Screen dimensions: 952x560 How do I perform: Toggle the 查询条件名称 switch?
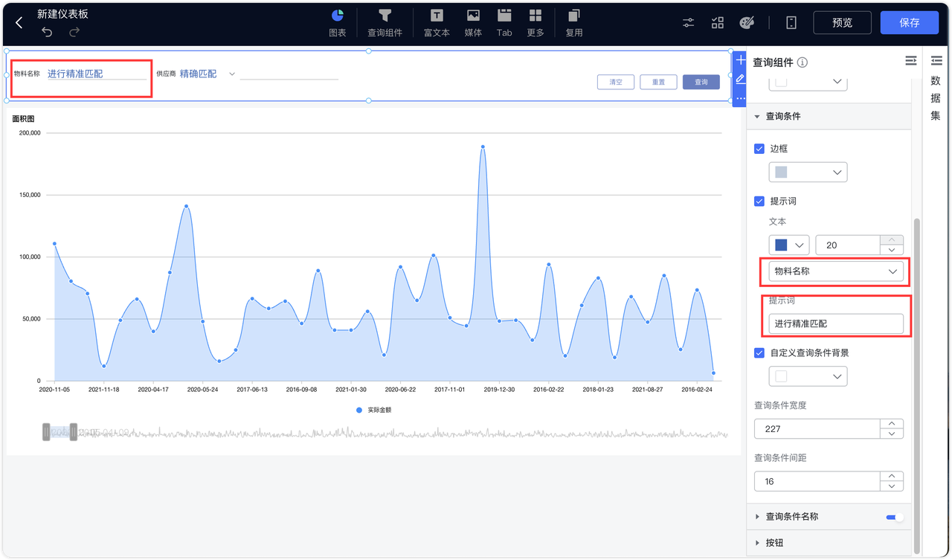pyautogui.click(x=895, y=517)
